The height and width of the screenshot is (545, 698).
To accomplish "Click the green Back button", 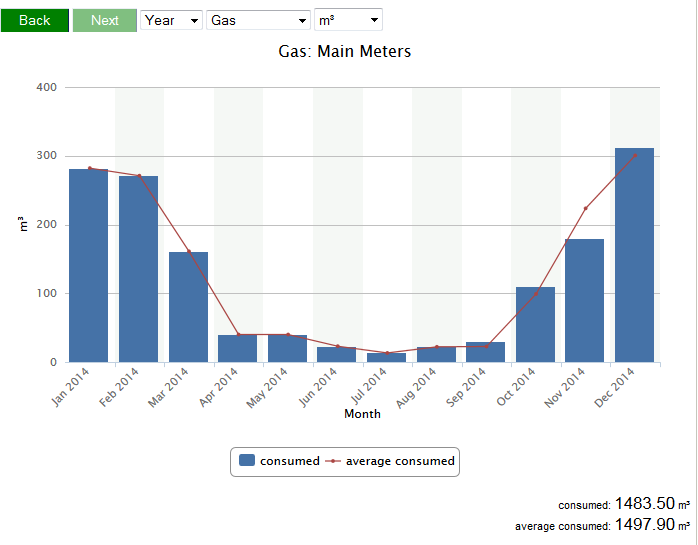I will coord(35,20).
